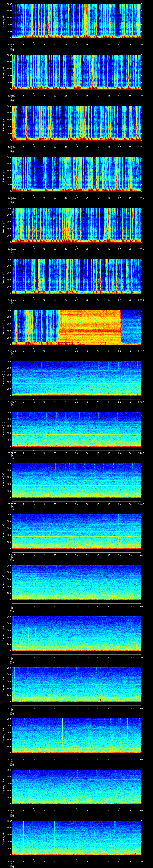Click the 15:00 end time label

(141, 44)
